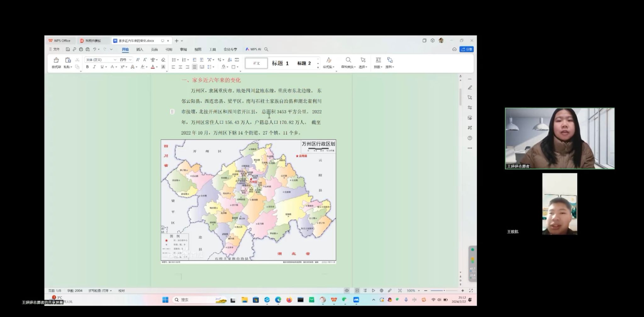Launch Firefox from the Windows taskbar
This screenshot has width=644, height=317.
click(289, 300)
